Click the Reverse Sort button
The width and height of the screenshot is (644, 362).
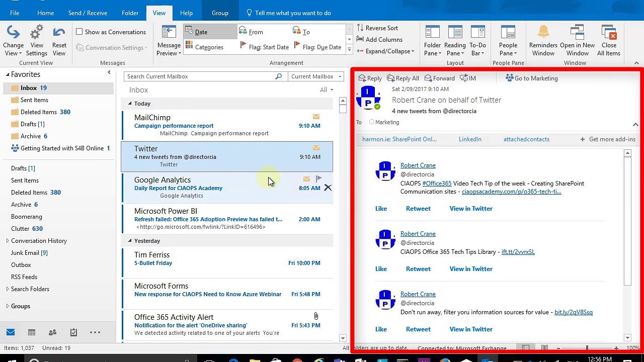[x=377, y=28]
